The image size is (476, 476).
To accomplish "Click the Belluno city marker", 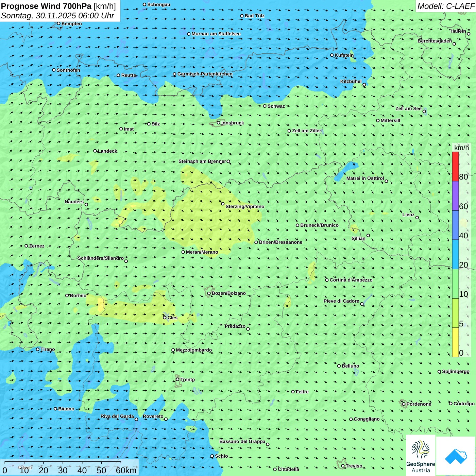I will (339, 366).
